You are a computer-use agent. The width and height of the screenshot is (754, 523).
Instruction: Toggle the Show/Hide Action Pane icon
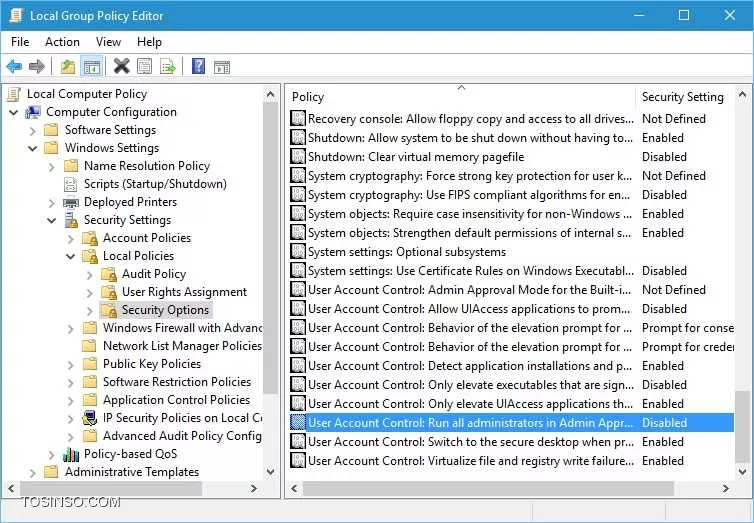click(222, 66)
